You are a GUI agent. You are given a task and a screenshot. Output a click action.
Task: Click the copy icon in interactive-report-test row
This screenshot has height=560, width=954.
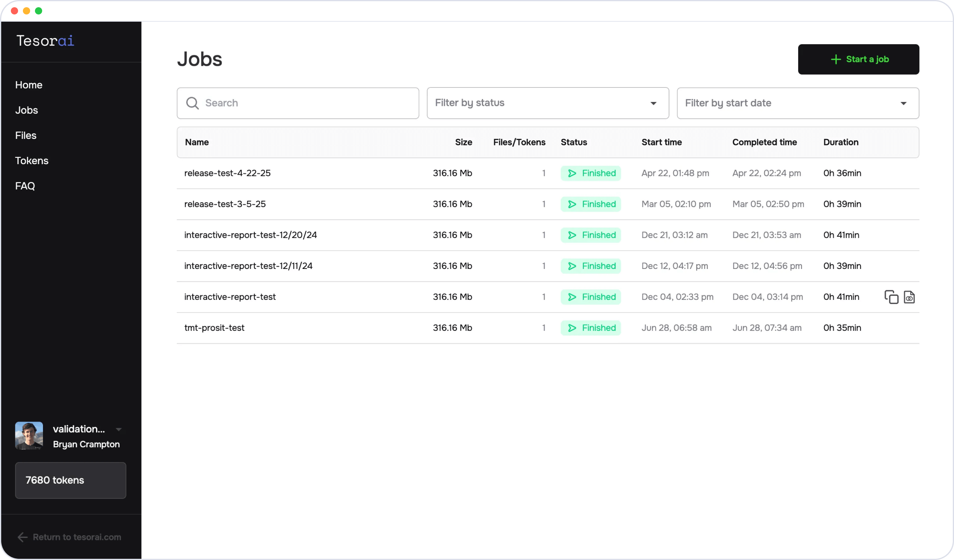pyautogui.click(x=891, y=297)
